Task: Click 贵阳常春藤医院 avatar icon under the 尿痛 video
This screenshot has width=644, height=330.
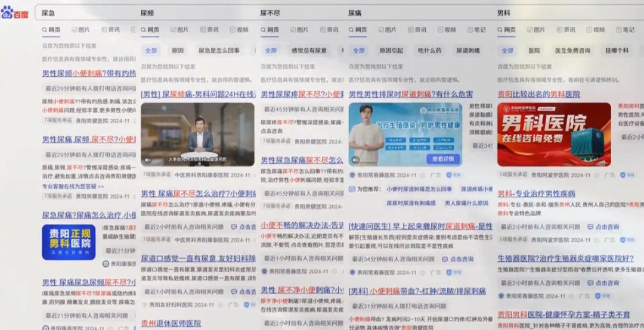Action: click(352, 175)
